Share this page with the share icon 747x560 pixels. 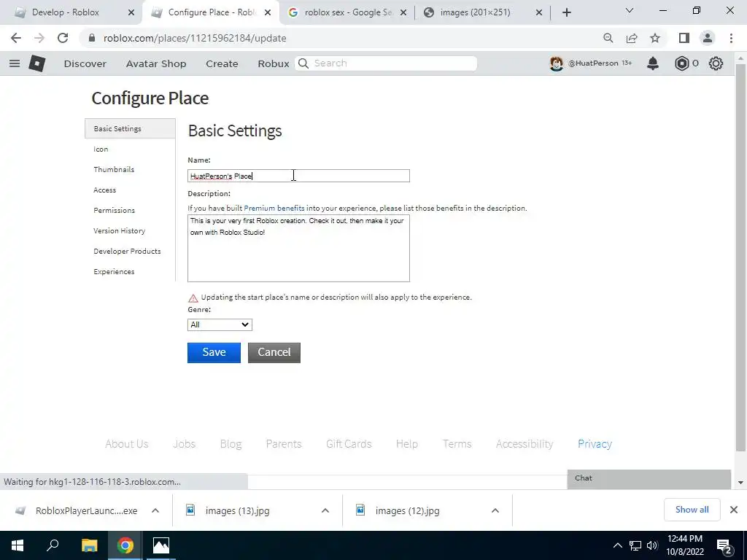tap(632, 38)
